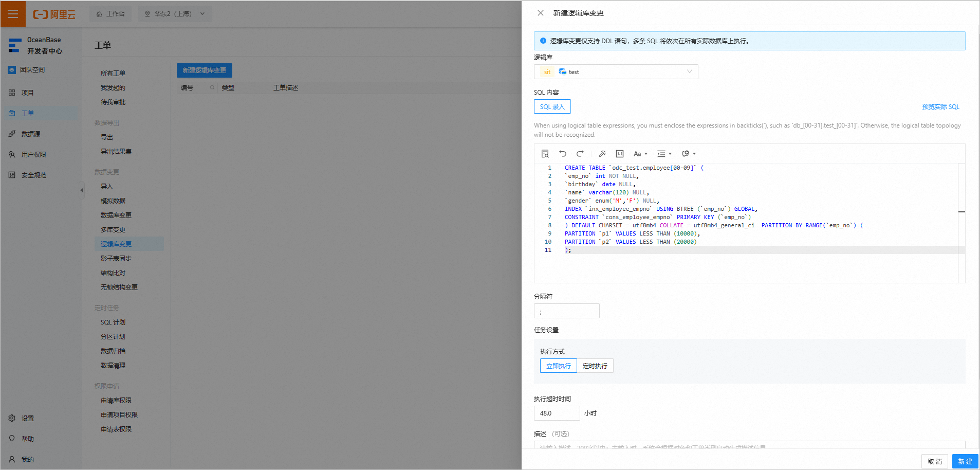Select 待我审批 in ticket list
The height and width of the screenshot is (470, 980).
(113, 102)
